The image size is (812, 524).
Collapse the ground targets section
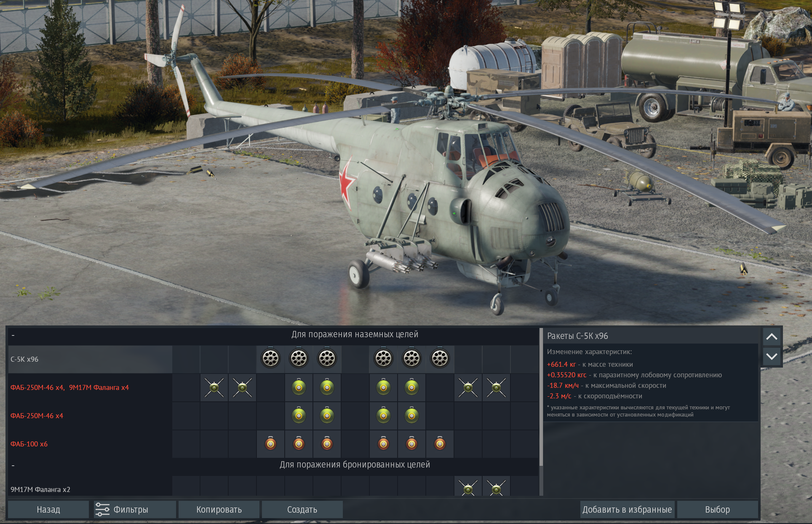(13, 336)
